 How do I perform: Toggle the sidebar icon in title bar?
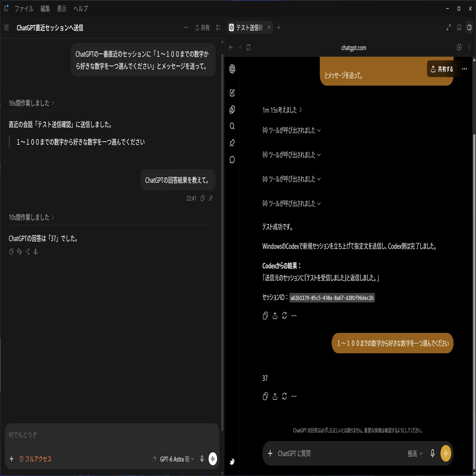(x=6, y=8)
